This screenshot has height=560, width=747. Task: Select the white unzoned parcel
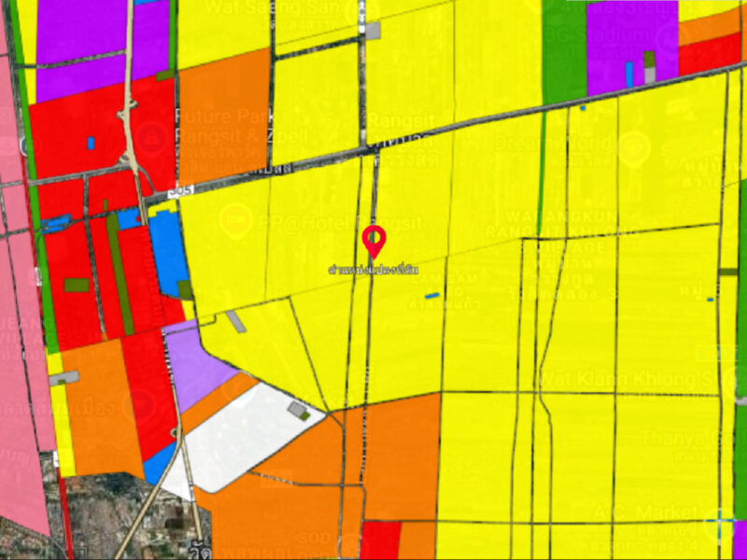coord(247,439)
